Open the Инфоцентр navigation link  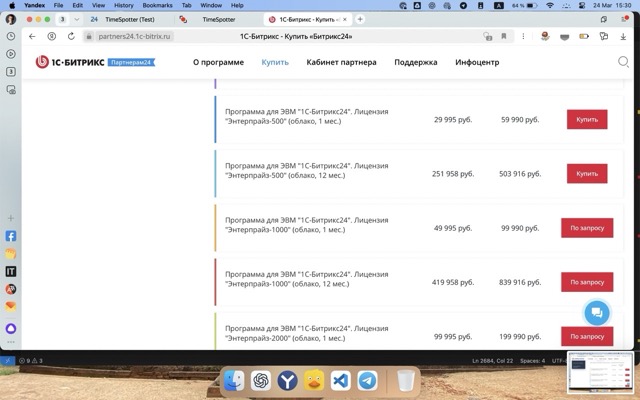pos(477,62)
